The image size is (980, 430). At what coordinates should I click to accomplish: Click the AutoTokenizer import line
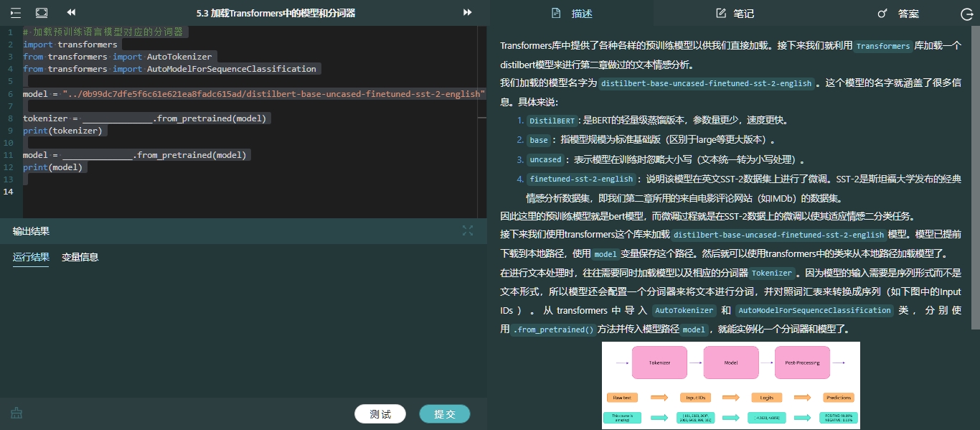click(117, 57)
